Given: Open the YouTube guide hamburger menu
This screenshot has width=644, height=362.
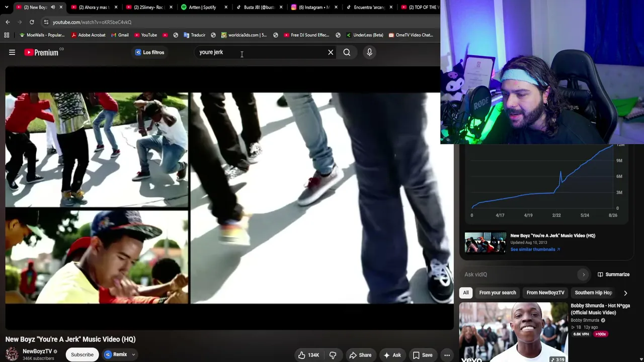Looking at the screenshot, I should coord(12,52).
